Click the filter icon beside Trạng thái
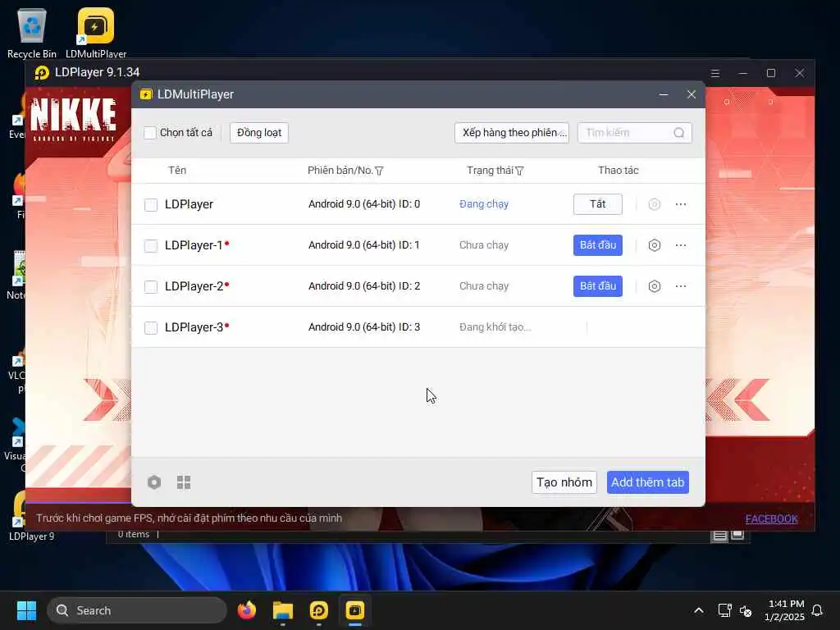The image size is (840, 630). click(x=519, y=171)
